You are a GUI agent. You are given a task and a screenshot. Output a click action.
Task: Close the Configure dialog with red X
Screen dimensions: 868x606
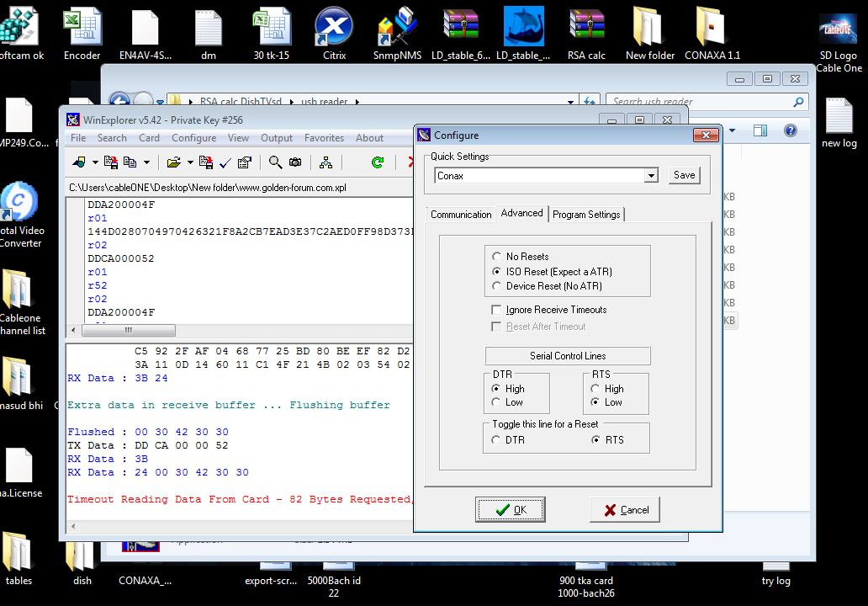[706, 136]
